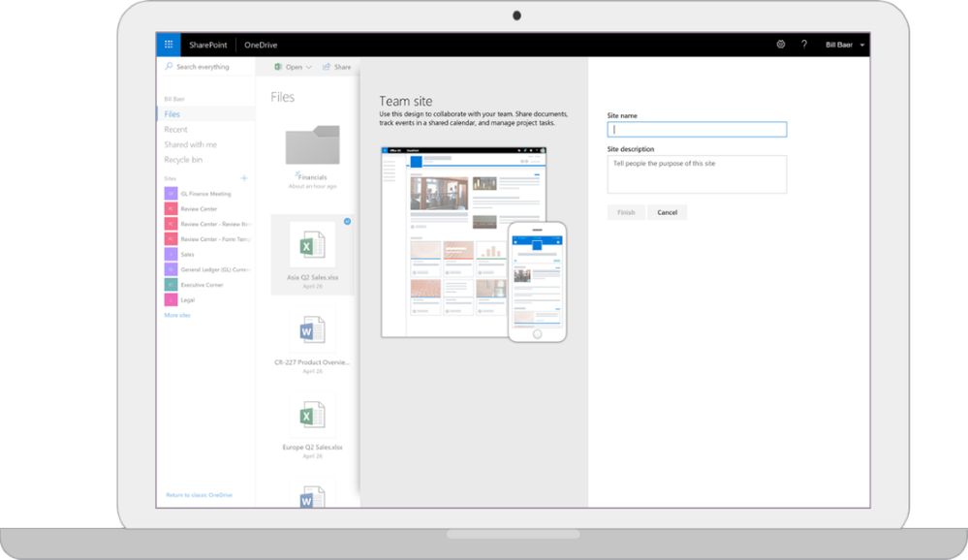The width and height of the screenshot is (968, 560).
Task: Add a new site with plus icon
Action: (244, 178)
